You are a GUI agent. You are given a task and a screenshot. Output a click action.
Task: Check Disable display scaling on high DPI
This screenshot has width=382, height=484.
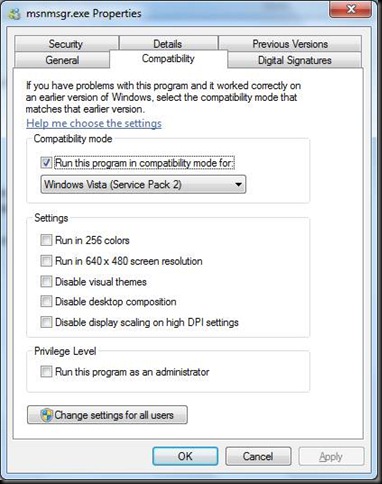[x=46, y=322]
